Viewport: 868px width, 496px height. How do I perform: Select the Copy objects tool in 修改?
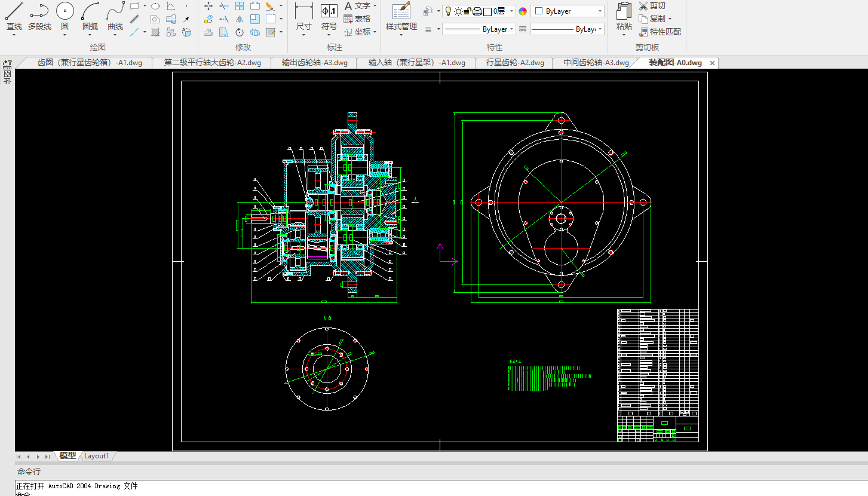coord(208,19)
